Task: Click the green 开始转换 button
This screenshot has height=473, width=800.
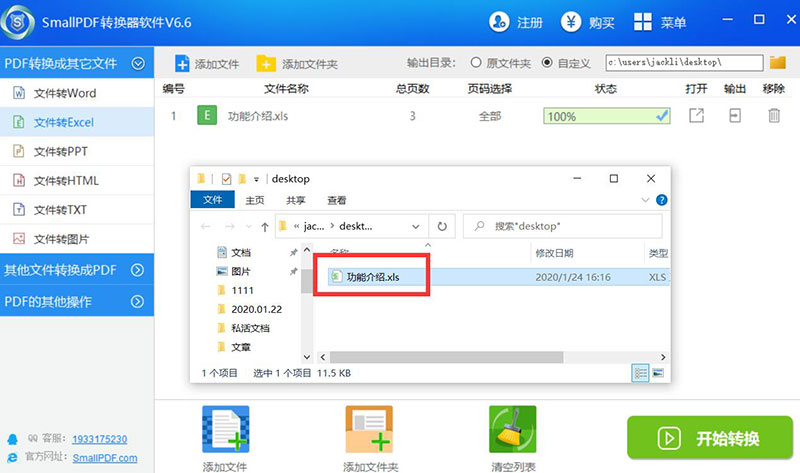Action: click(x=710, y=438)
